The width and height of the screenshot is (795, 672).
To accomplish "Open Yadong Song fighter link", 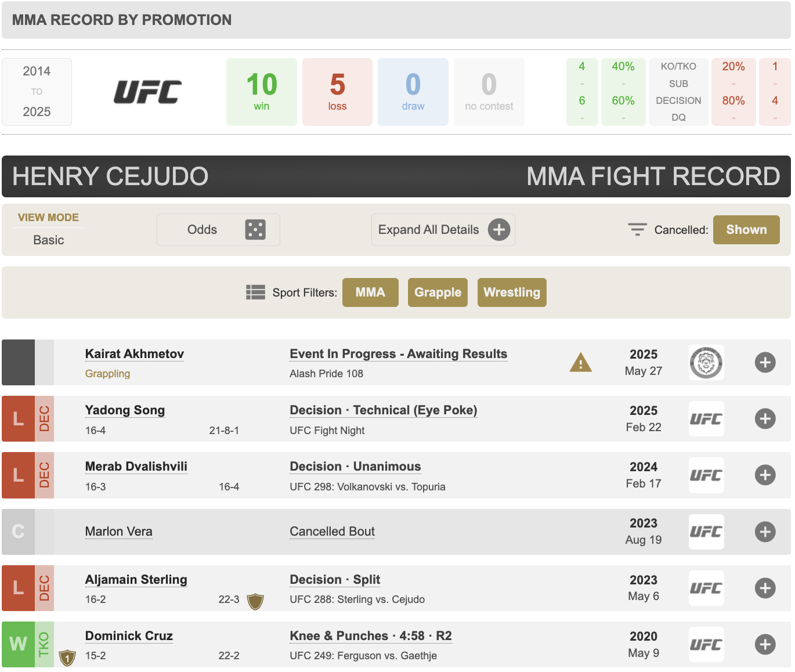I will pos(125,410).
